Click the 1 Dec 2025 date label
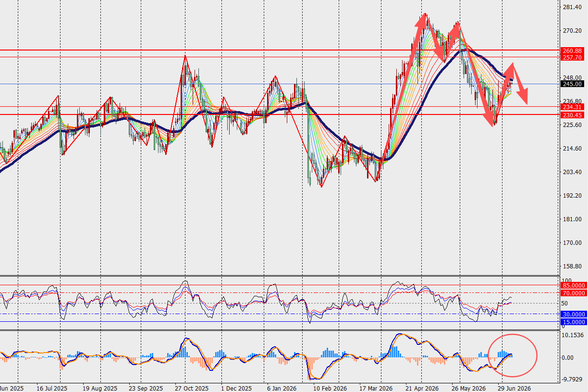Viewport: 588px width, 392px height. pyautogui.click(x=236, y=388)
